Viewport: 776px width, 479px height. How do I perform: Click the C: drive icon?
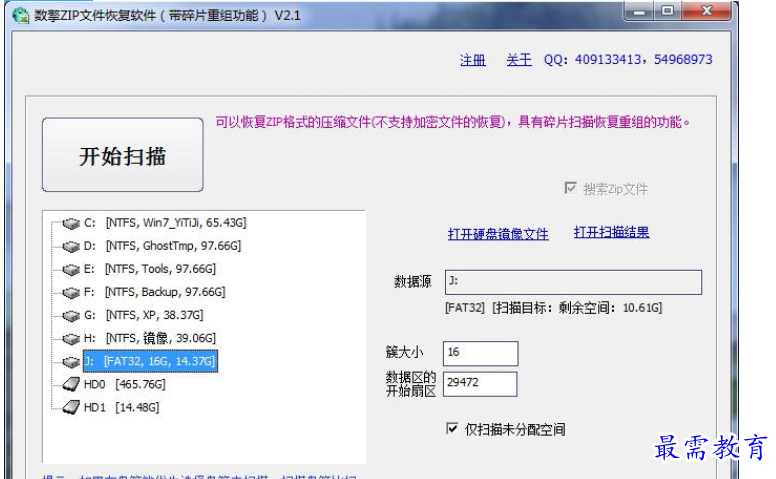(x=71, y=224)
